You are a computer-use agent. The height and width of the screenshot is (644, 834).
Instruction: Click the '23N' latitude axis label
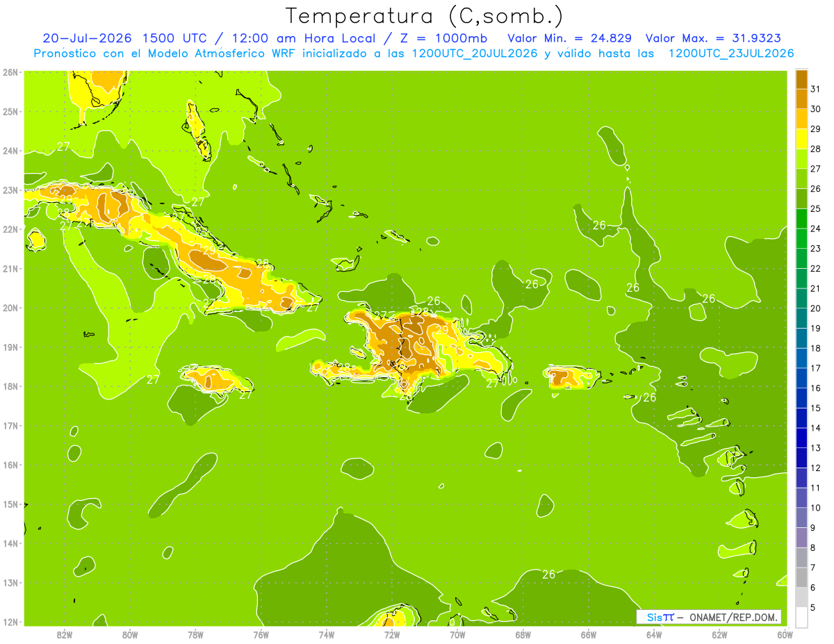[x=10, y=190]
